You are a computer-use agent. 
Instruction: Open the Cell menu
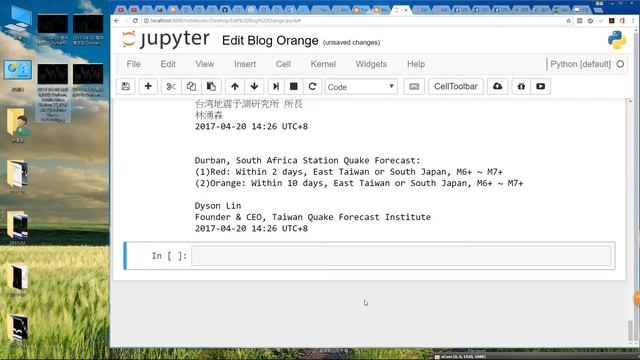pos(283,64)
